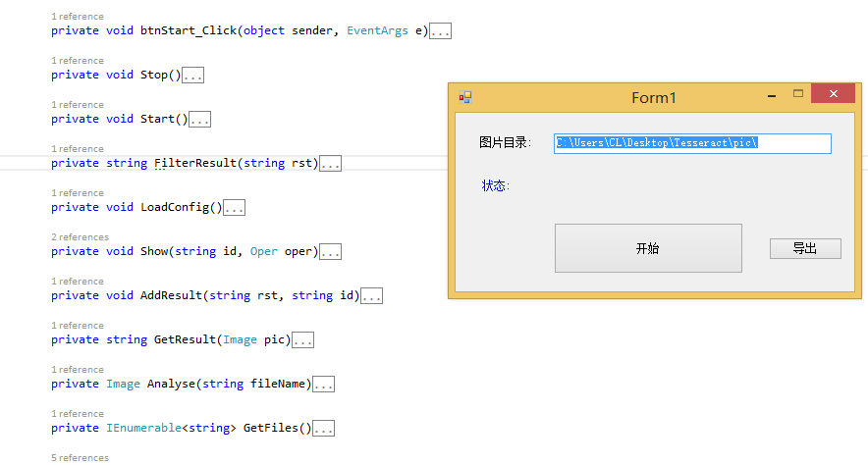
Task: Click the AddResult method name
Action: point(171,296)
